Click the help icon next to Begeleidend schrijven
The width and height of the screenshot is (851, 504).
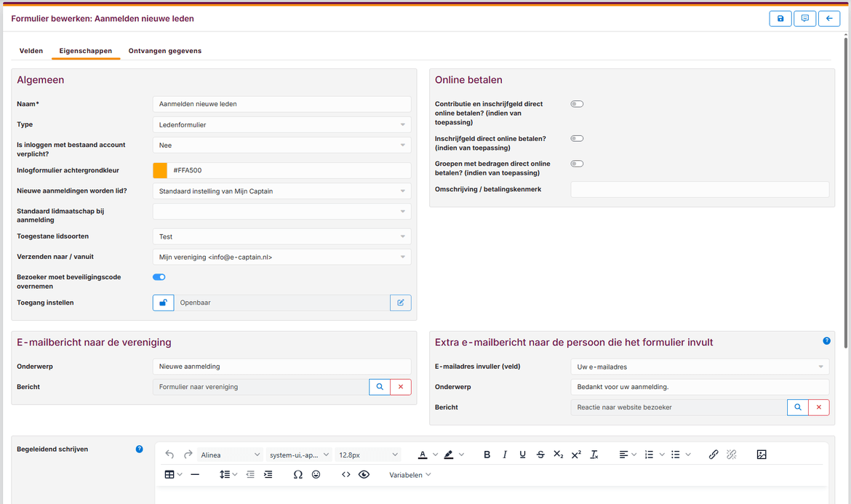(x=140, y=449)
